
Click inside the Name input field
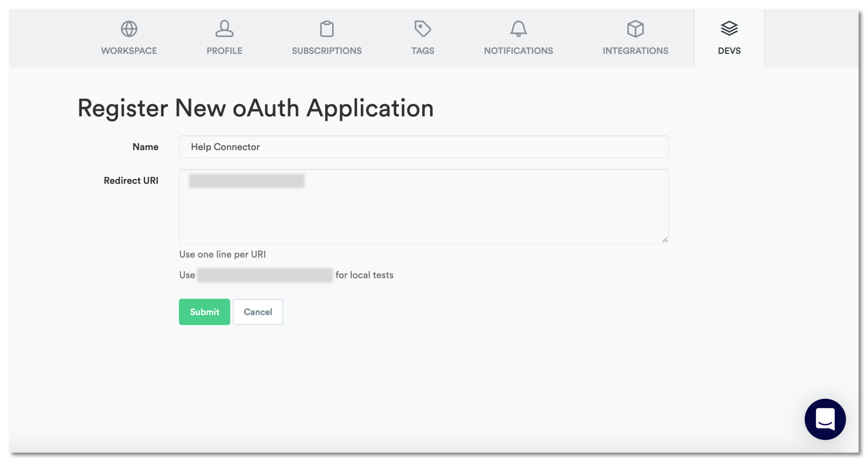pyautogui.click(x=423, y=146)
